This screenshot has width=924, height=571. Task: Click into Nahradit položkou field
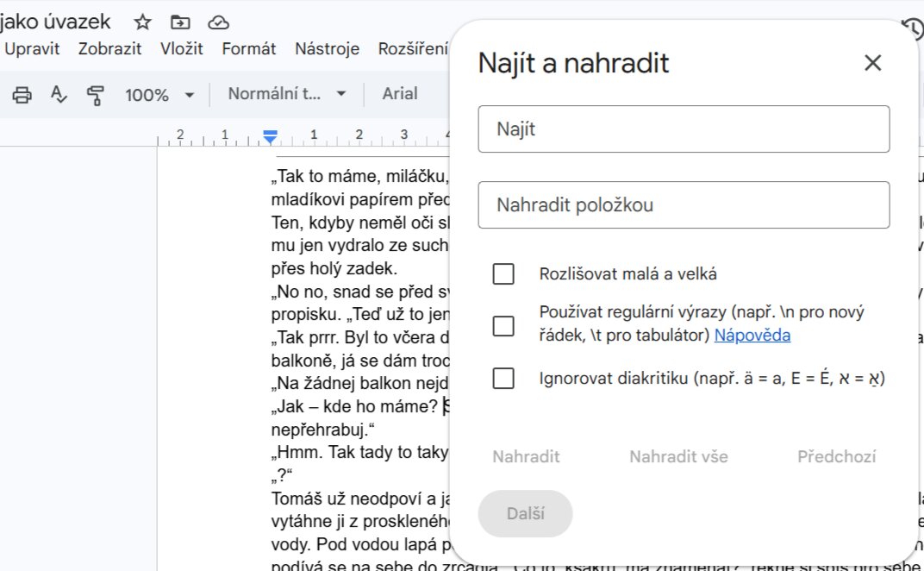pyautogui.click(x=684, y=204)
